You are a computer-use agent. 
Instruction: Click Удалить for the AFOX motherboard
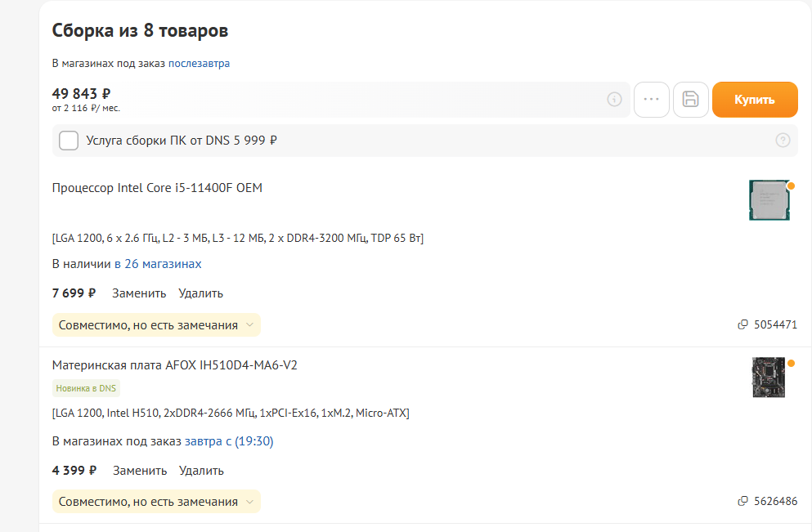coord(201,471)
